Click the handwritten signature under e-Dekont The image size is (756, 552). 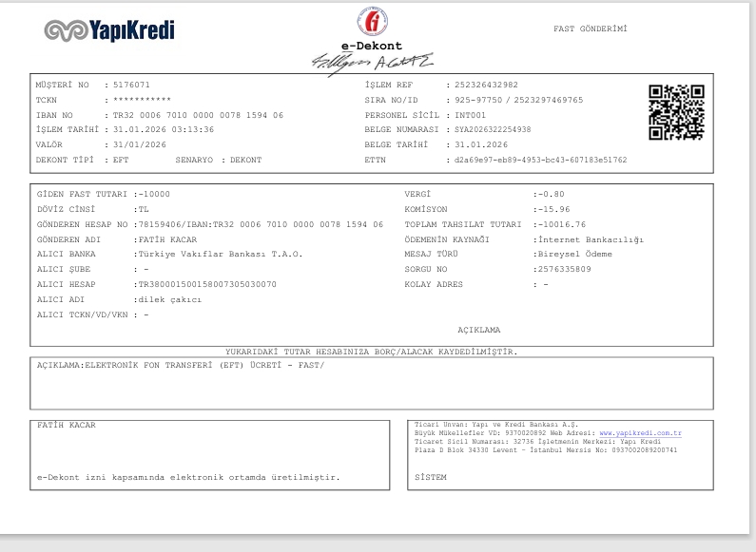pyautogui.click(x=373, y=64)
